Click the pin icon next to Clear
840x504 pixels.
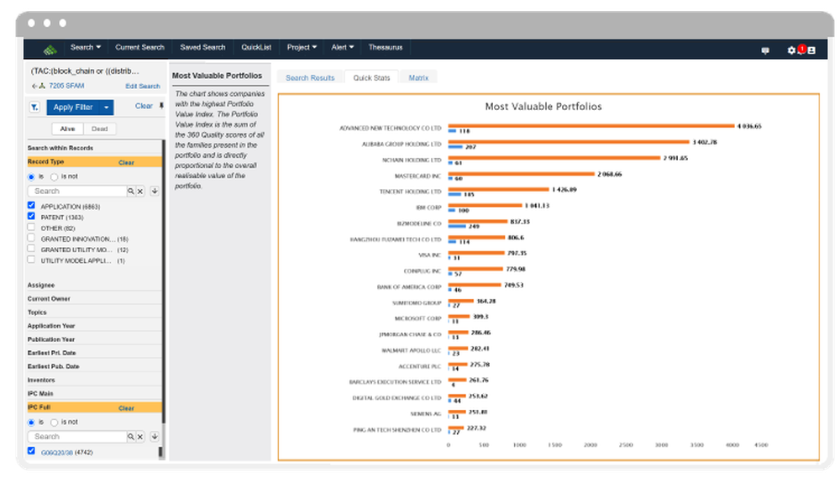[161, 107]
